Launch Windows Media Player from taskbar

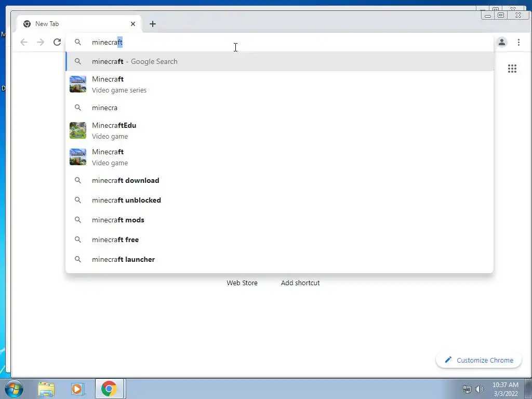pos(77,389)
